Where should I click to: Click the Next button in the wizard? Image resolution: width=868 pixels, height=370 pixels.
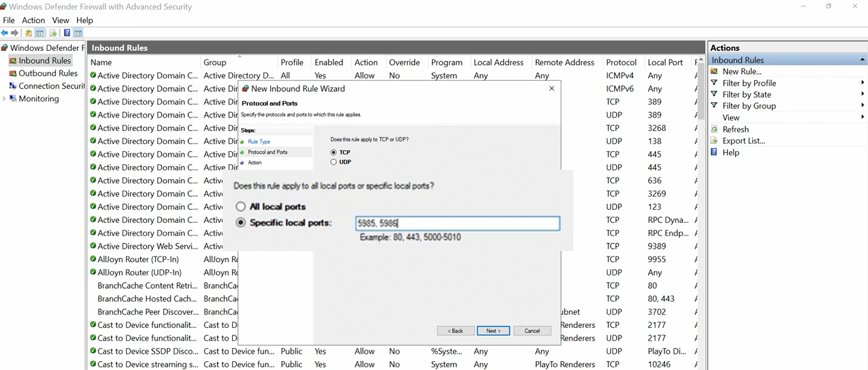click(x=493, y=331)
